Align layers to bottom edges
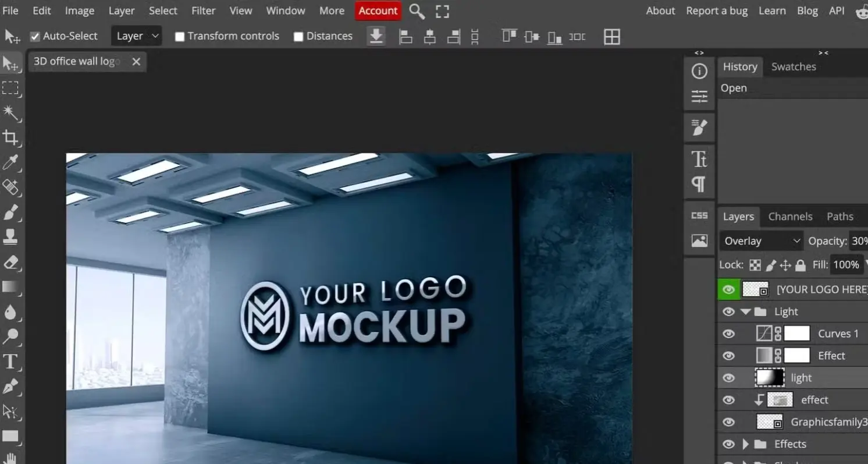 pyautogui.click(x=555, y=37)
